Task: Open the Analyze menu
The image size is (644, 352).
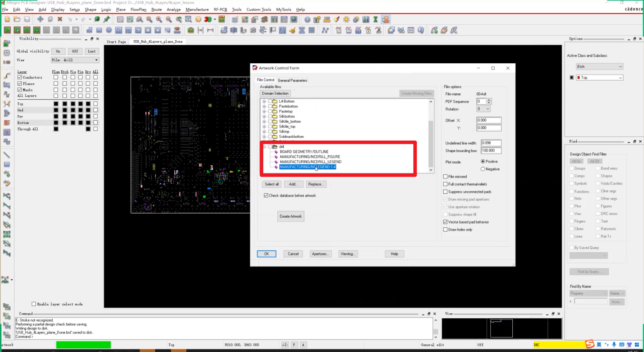Action: click(174, 9)
